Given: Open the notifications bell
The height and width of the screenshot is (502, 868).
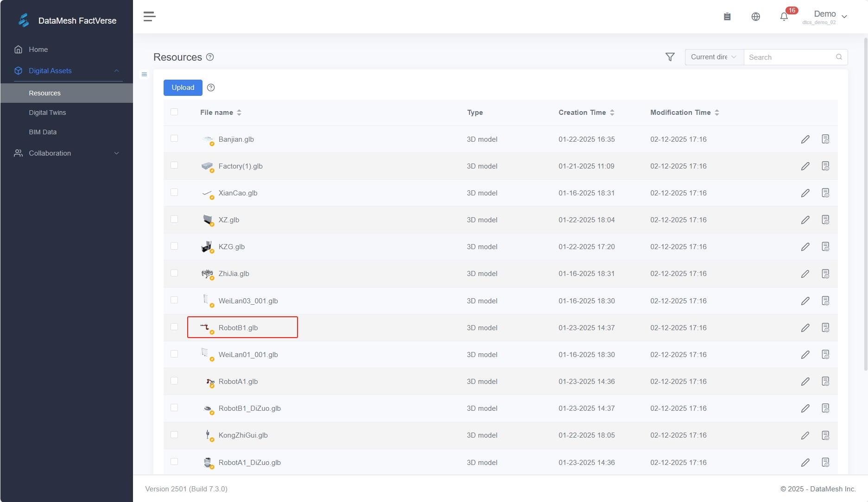Looking at the screenshot, I should coord(784,17).
